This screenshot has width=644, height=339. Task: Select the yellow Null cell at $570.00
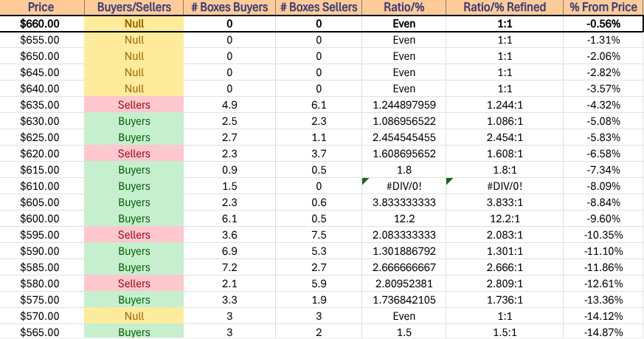[x=134, y=316]
